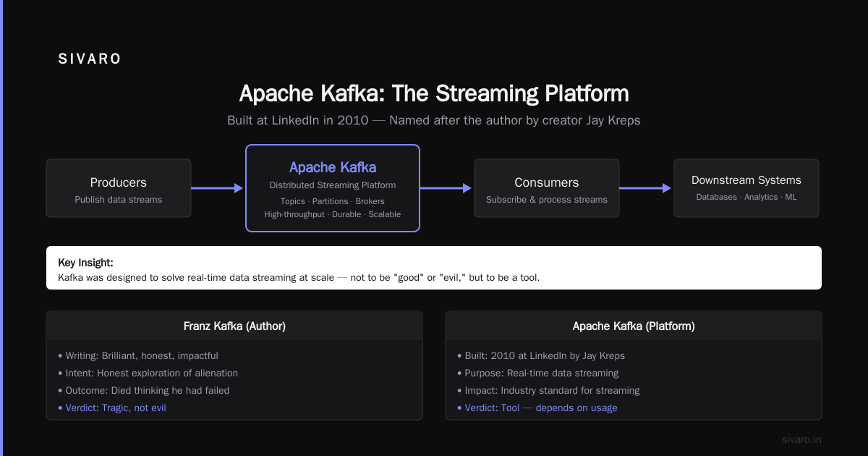
Task: Select the title 'Apache Kafka: The Streaming Platform'
Action: coord(434,94)
